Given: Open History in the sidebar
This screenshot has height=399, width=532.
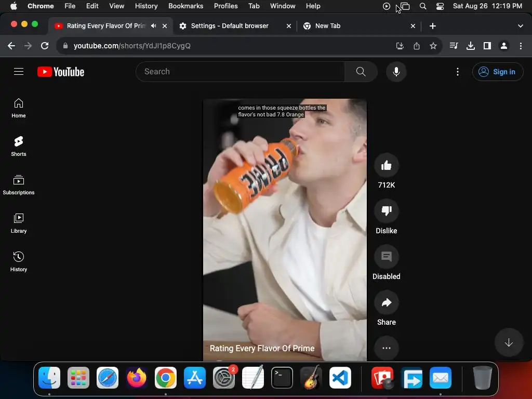Looking at the screenshot, I should (19, 262).
